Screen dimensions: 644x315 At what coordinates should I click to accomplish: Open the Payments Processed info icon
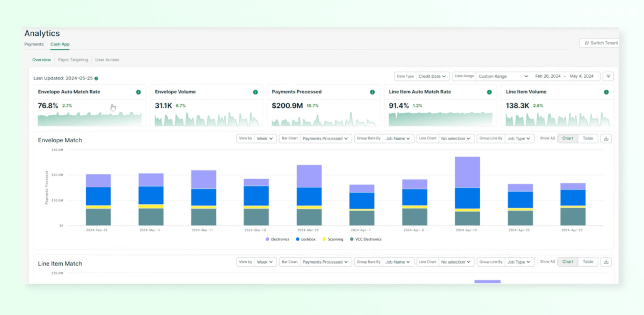[x=372, y=92]
